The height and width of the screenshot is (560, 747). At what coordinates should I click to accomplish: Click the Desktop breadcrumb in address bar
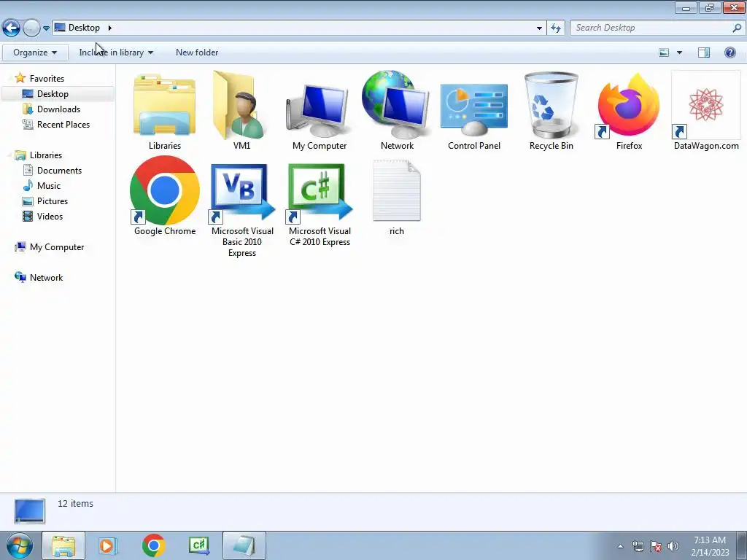(84, 28)
